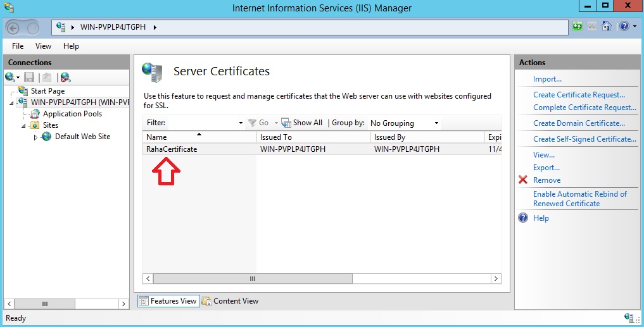The height and width of the screenshot is (327, 644).
Task: Collapse the Sites tree node
Action: (x=23, y=126)
